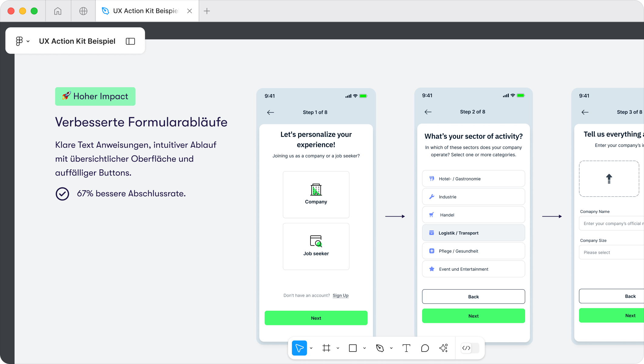Go to the Home tab
The height and width of the screenshot is (364, 644).
tap(58, 11)
